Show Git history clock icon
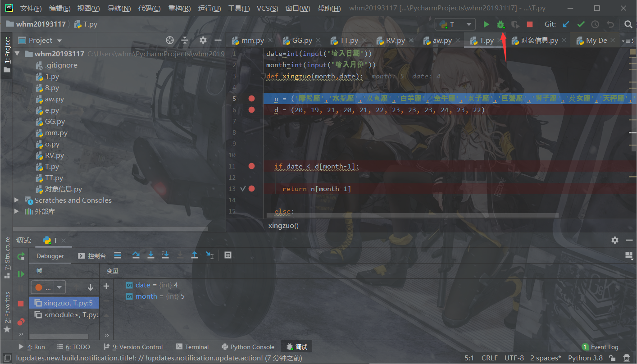Viewport: 637px width, 364px height. point(595,24)
